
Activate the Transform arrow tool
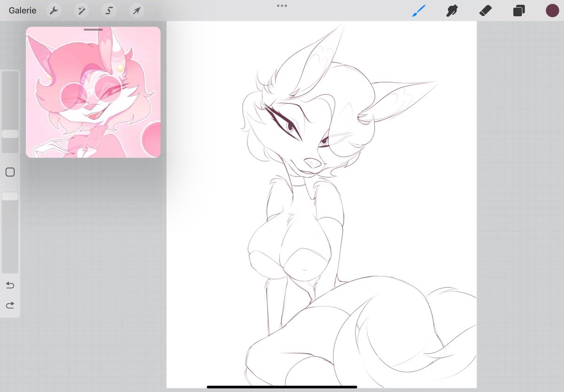136,10
